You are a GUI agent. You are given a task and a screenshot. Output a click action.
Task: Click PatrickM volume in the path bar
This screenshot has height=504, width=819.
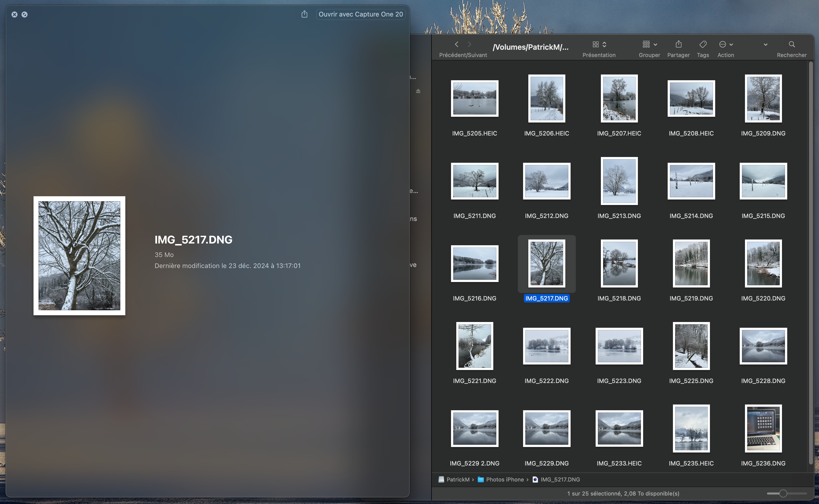point(454,479)
